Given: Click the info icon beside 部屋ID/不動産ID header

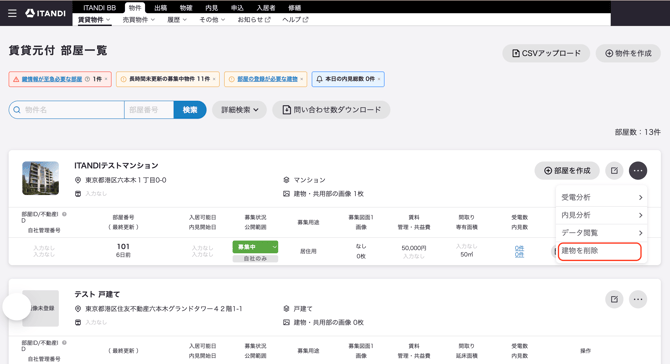Looking at the screenshot, I should (x=65, y=214).
